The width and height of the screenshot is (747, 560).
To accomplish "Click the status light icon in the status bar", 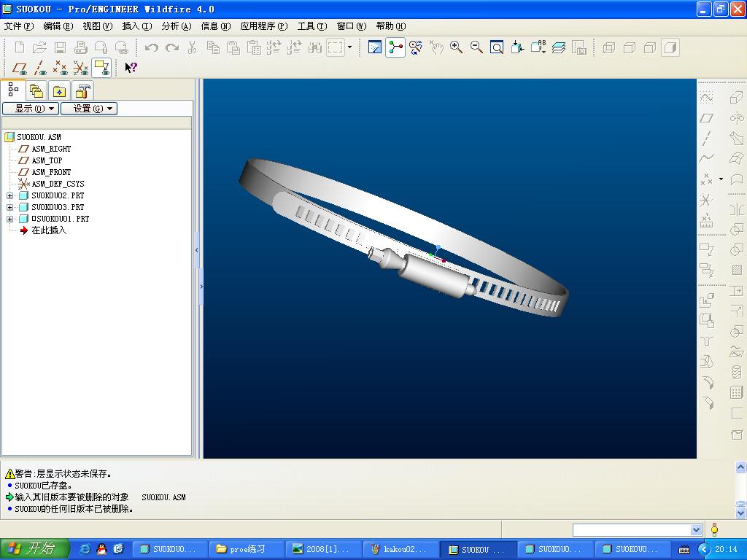I will coord(714,529).
